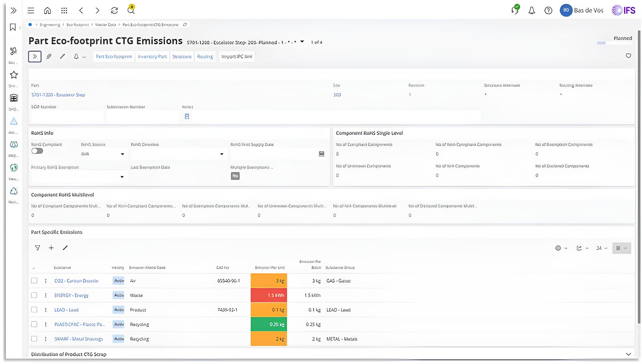Go to the Home page icon
Viewport: 642px width, 364px height.
click(47, 10)
